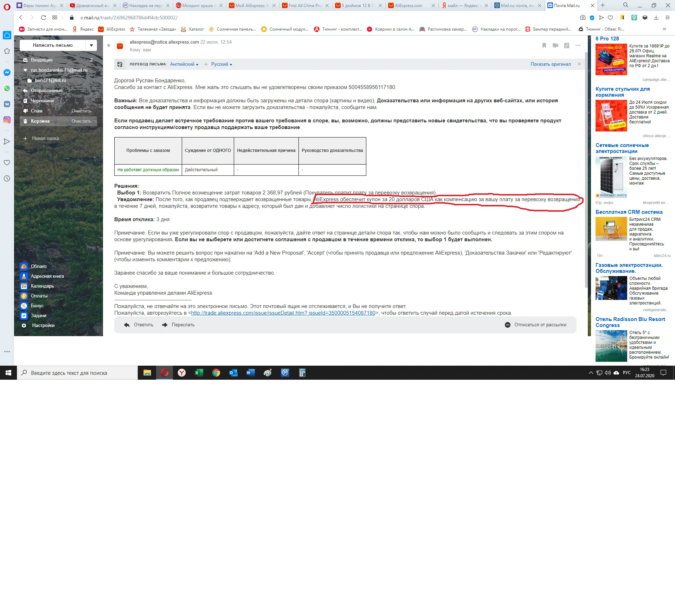Open dropdown arrow next to Написать письмо
This screenshot has width=675, height=616.
(x=91, y=45)
